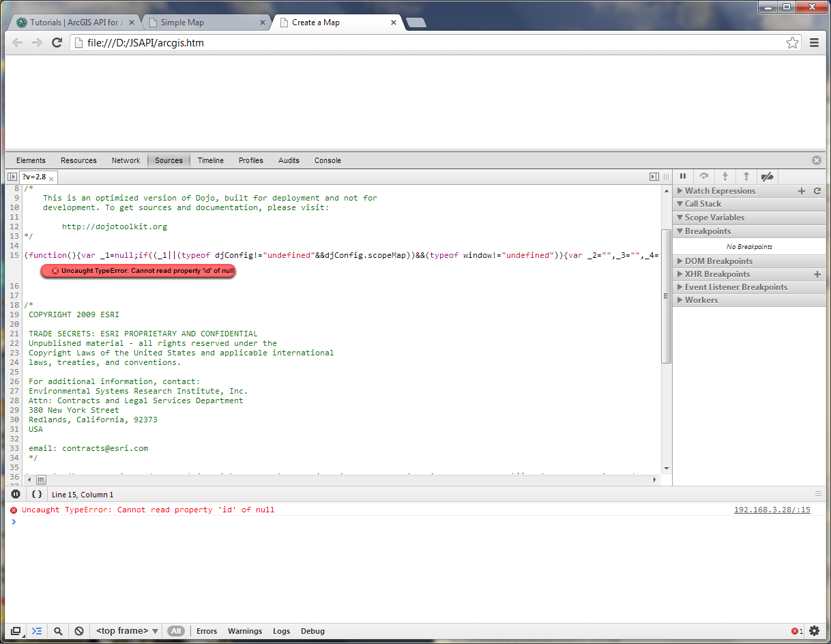Screen dimensions: 831x644
Task: Filter console to Debug messages
Action: click(312, 631)
